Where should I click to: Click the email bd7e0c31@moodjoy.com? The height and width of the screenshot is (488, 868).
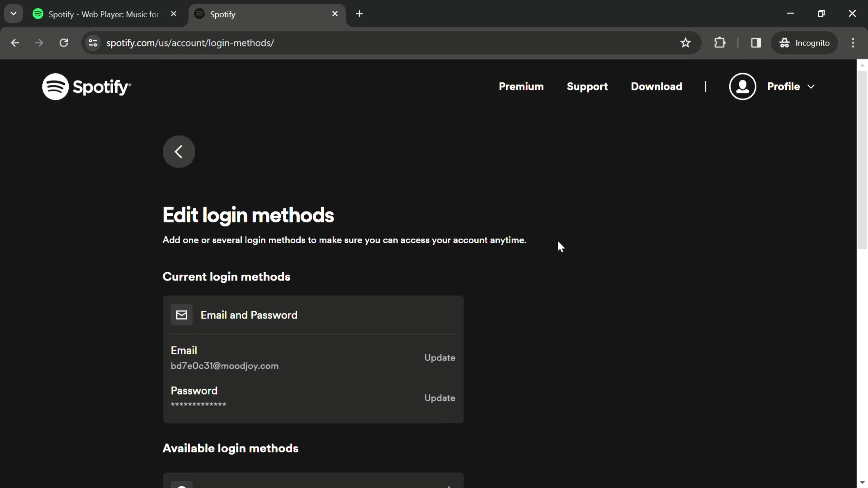[x=225, y=366]
